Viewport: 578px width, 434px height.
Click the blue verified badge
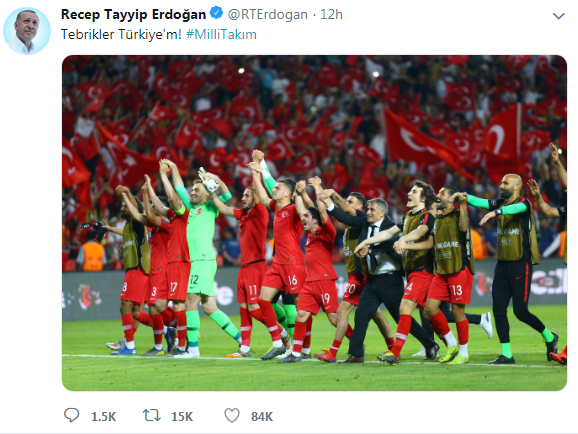pos(216,14)
